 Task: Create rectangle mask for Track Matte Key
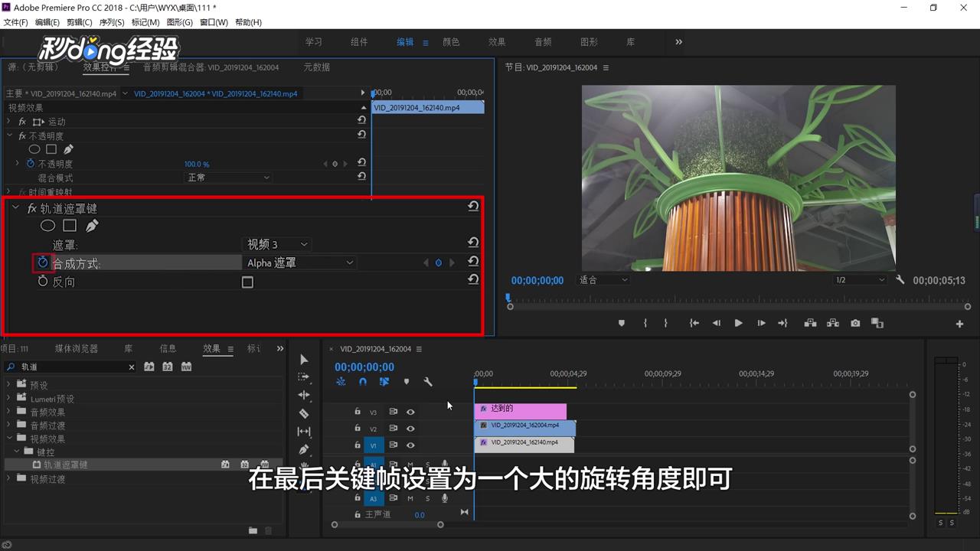[x=70, y=226]
